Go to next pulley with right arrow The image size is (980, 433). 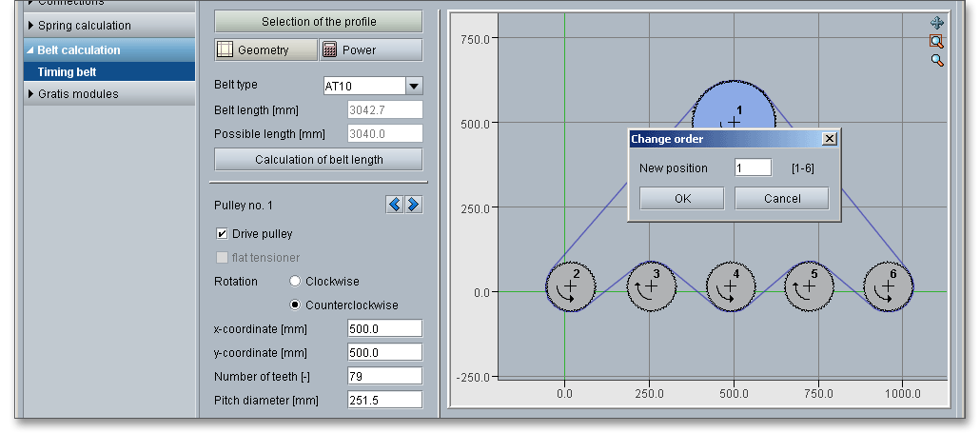pyautogui.click(x=413, y=205)
